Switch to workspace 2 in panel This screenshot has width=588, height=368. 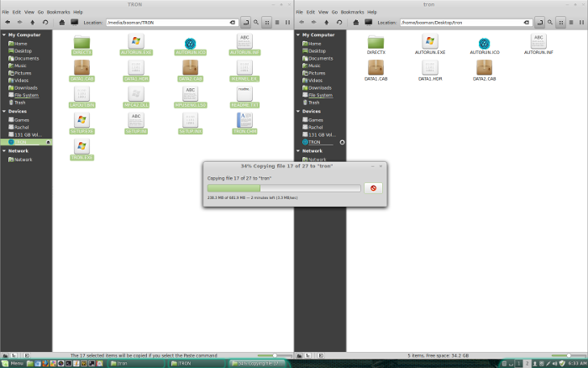pos(527,364)
